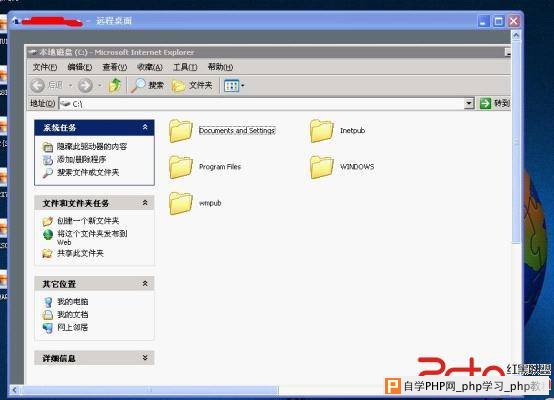
Task: Select the Documents and Settings folder
Action: pyautogui.click(x=222, y=131)
